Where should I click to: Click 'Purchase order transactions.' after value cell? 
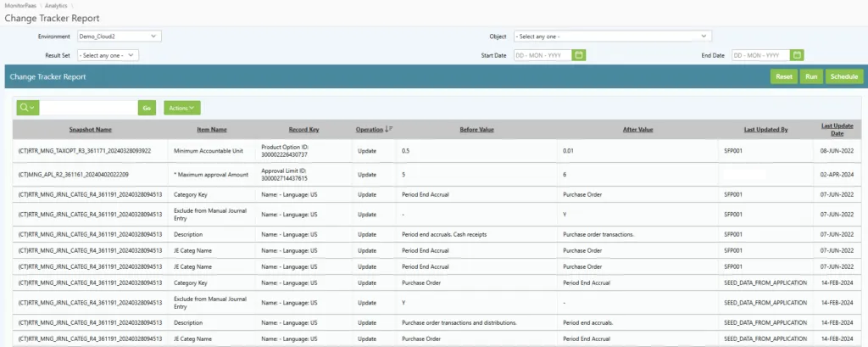598,234
